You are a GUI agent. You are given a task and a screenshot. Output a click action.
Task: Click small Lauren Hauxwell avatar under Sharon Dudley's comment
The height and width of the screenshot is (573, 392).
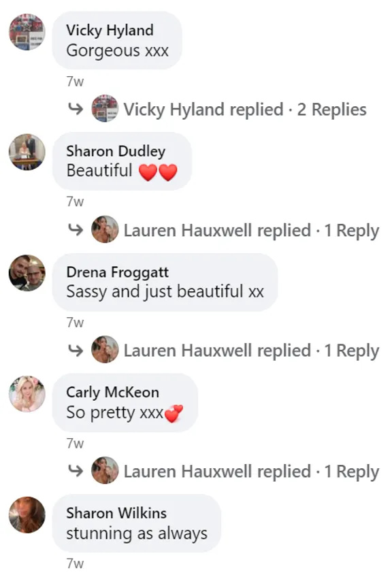coord(105,229)
